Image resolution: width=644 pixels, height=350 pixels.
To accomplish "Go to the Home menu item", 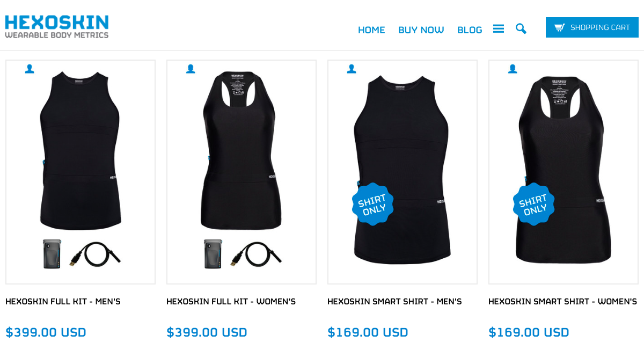I will click(371, 30).
